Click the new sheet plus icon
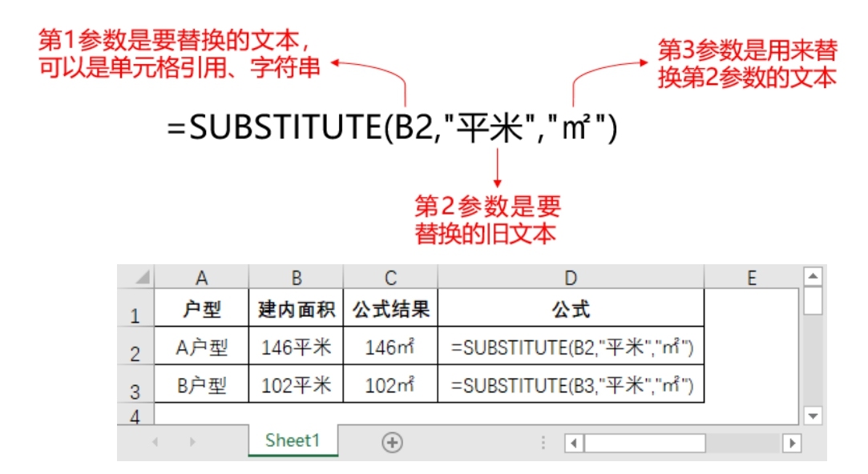Screen dimensions: 868x474 click(392, 443)
